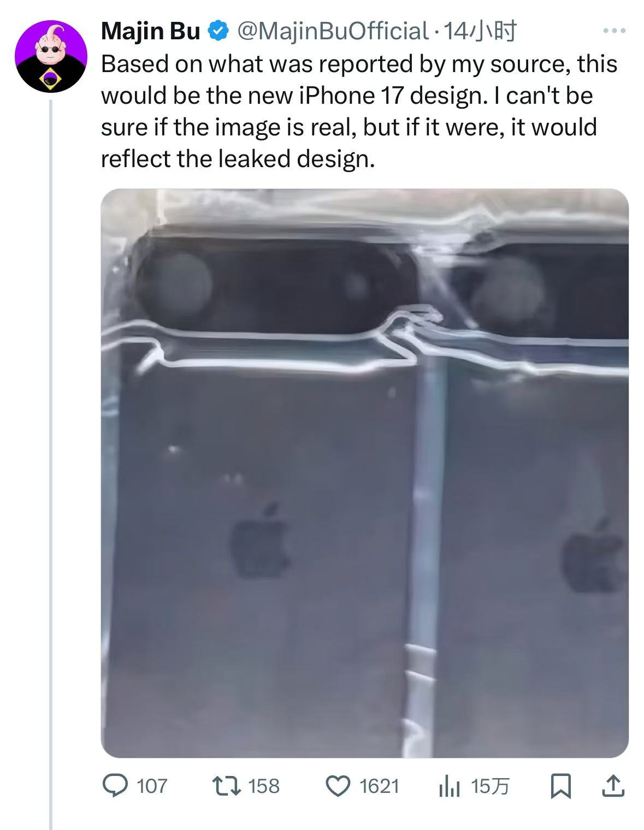644x830 pixels.
Task: Click the share upload icon
Action: (612, 786)
